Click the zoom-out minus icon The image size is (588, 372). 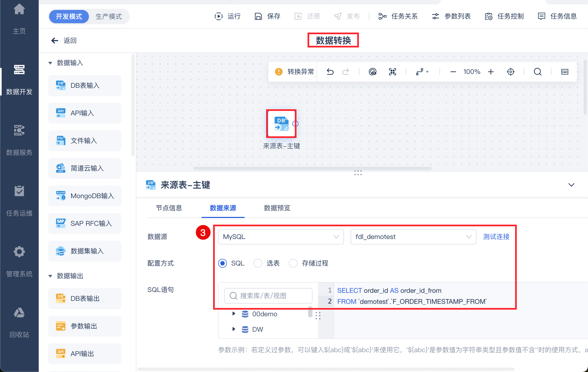[453, 72]
